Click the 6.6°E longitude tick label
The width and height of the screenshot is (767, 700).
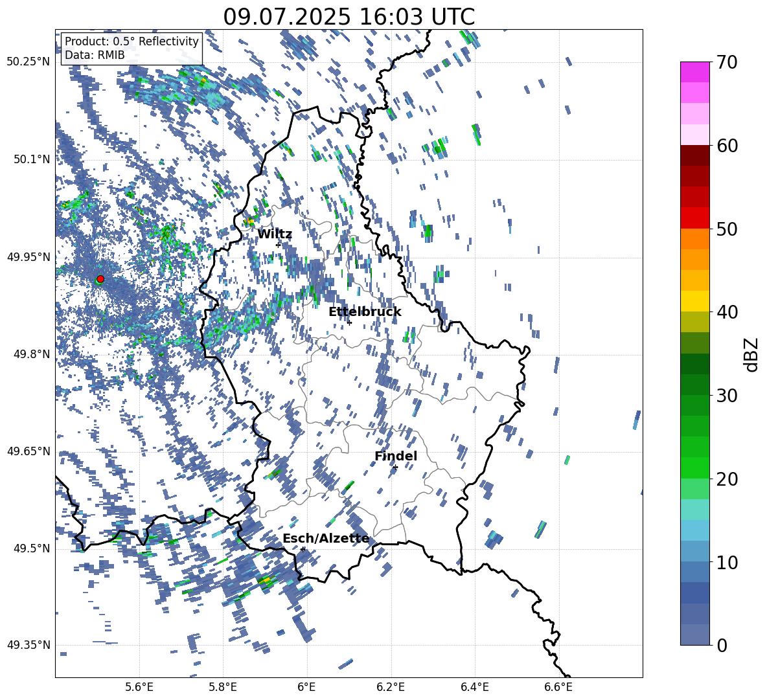point(558,688)
